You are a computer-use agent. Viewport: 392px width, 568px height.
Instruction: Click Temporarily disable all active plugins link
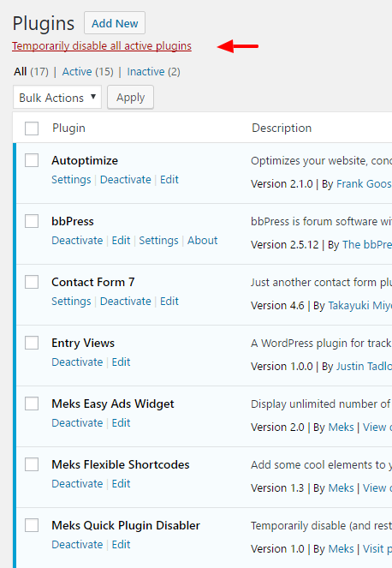pos(102,46)
